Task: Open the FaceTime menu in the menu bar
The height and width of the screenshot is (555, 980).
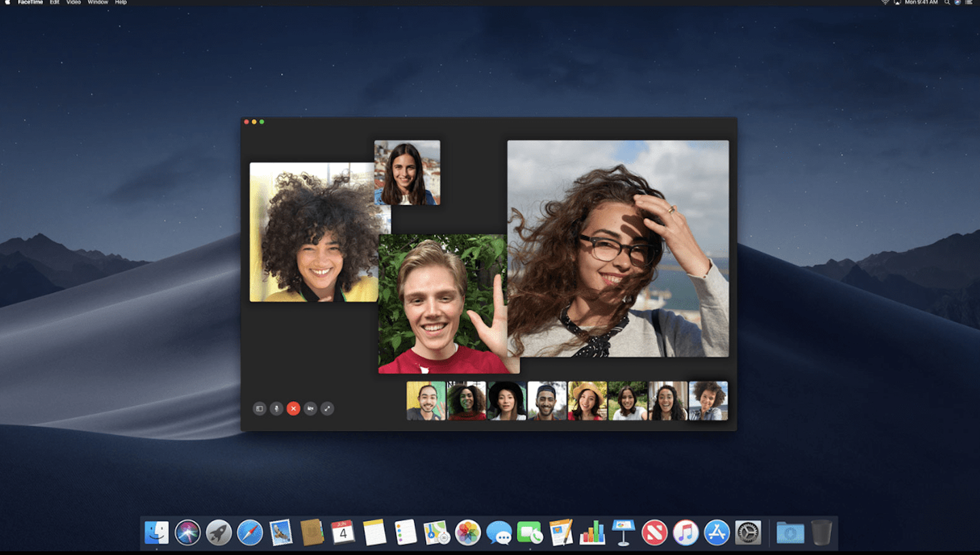Action: (31, 3)
